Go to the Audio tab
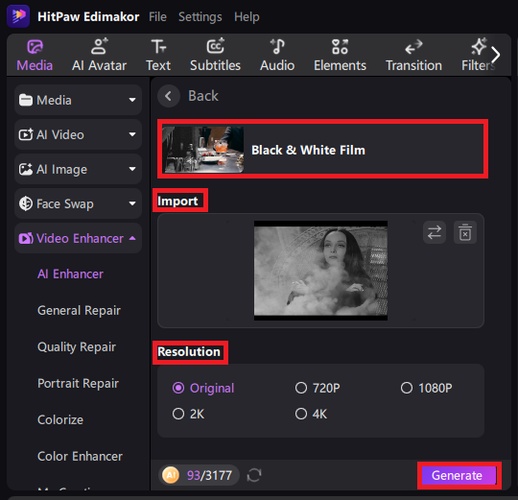This screenshot has height=500, width=518. tap(277, 55)
